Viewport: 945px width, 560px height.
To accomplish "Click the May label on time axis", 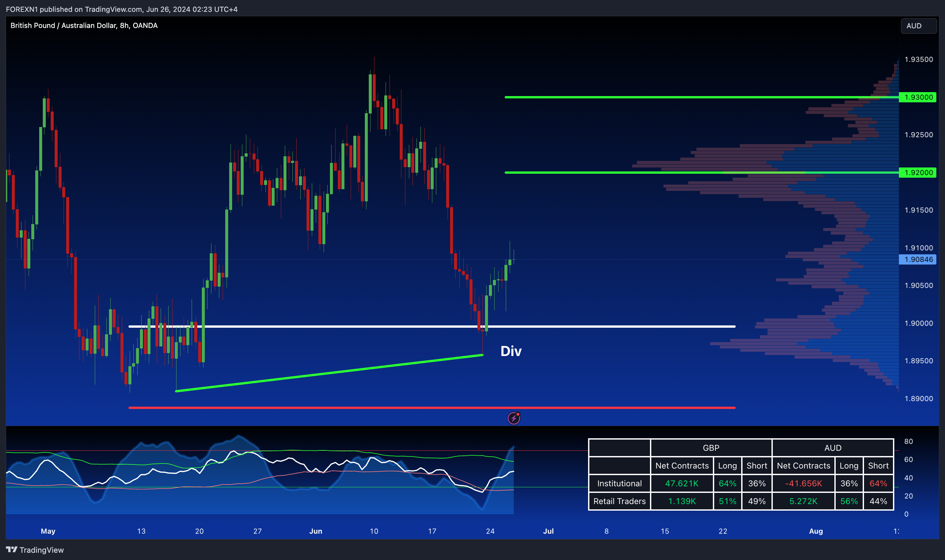I will (x=48, y=531).
